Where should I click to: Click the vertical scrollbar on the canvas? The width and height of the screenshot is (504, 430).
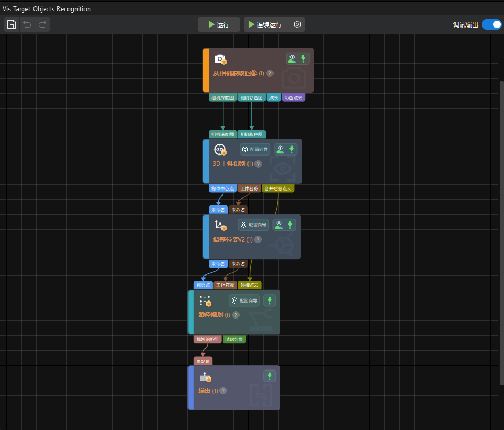coord(501,212)
